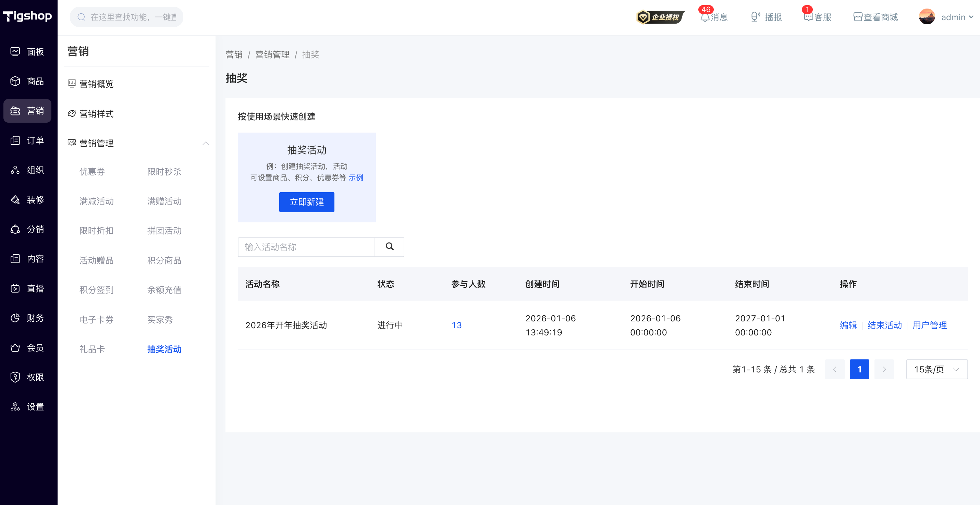Go to 积分商品 submenu item
This screenshot has height=505, width=980.
click(x=164, y=260)
